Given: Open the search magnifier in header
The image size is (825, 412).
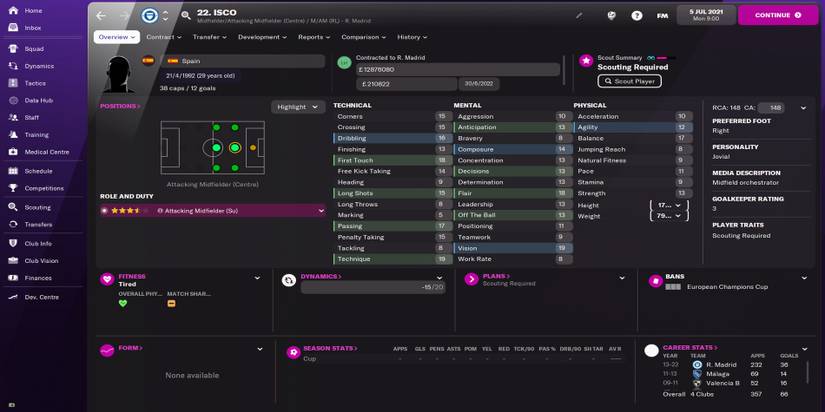Looking at the screenshot, I should 186,16.
